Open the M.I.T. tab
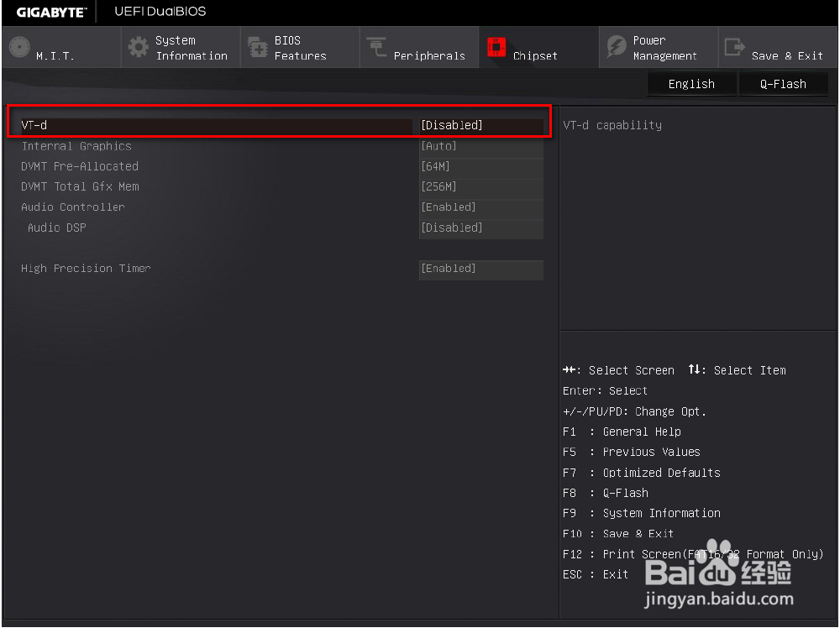Viewport: 840px width, 628px height. tap(61, 47)
